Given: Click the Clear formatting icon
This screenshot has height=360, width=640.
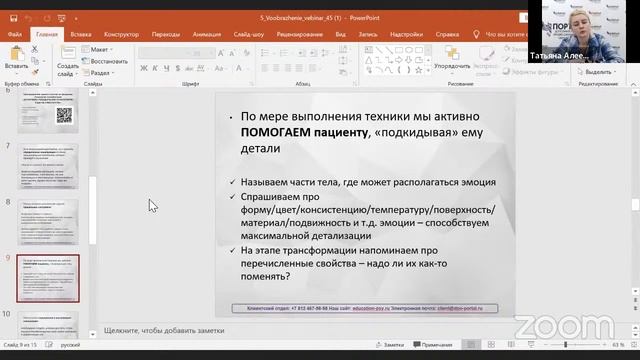Looking at the screenshot, I should click(x=247, y=53).
